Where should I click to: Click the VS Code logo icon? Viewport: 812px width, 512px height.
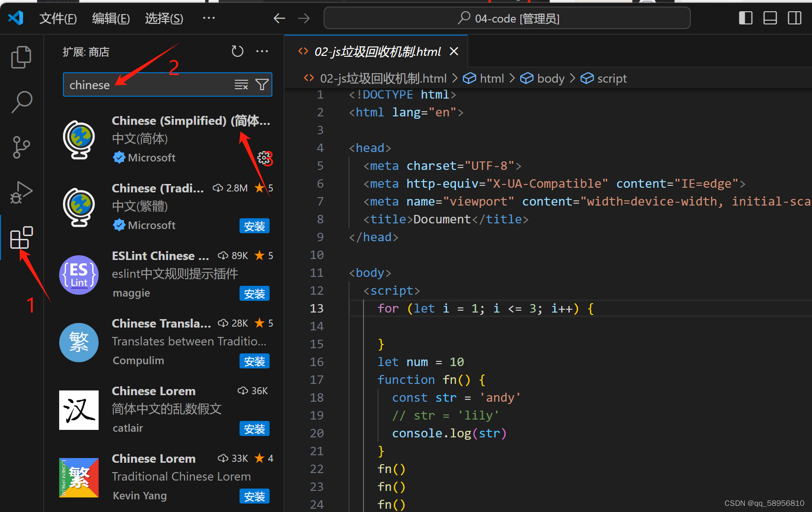click(x=16, y=18)
